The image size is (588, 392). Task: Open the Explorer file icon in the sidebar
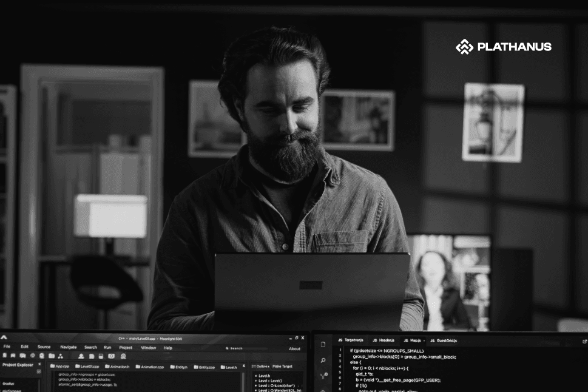click(x=323, y=345)
